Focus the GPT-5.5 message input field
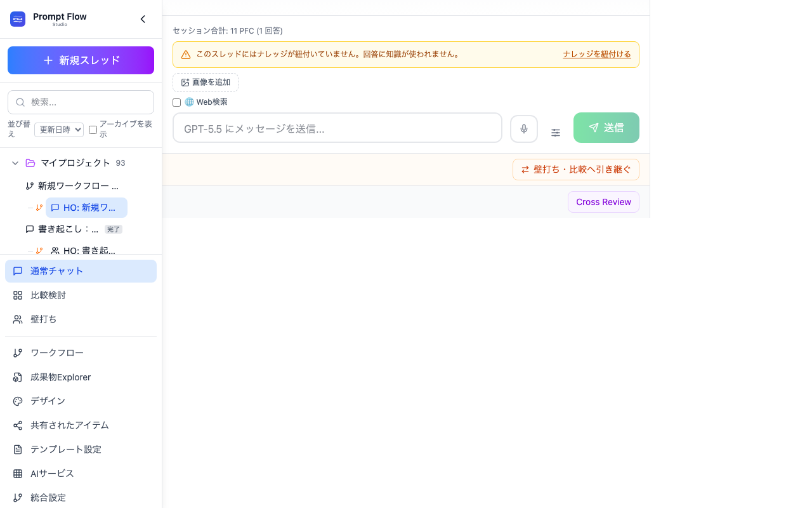The height and width of the screenshot is (508, 812). coord(337,128)
